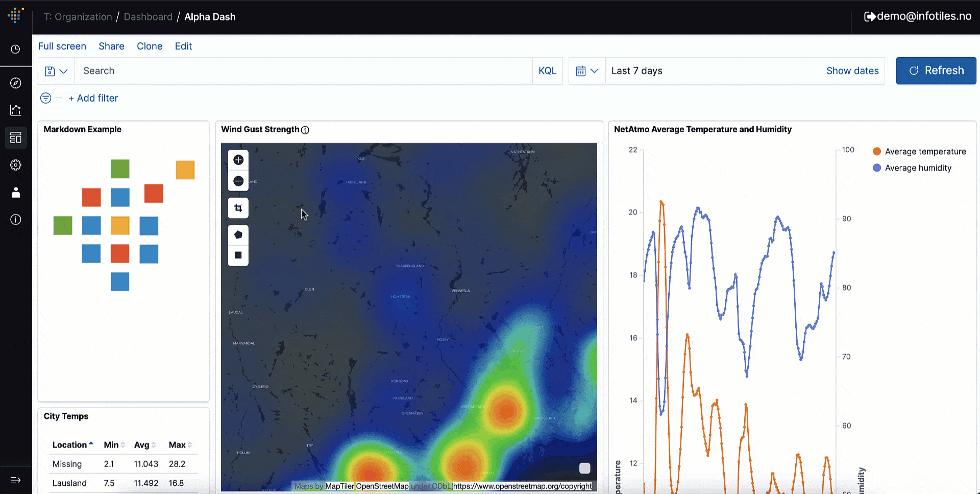
Task: Click the blue humidity legend color dot
Action: point(877,168)
